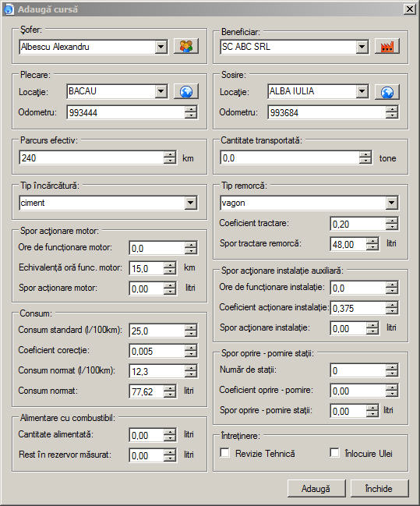Enable the Înlocuire Ulei checkbox
Viewport: 420px width, 506px height.
[x=334, y=453]
